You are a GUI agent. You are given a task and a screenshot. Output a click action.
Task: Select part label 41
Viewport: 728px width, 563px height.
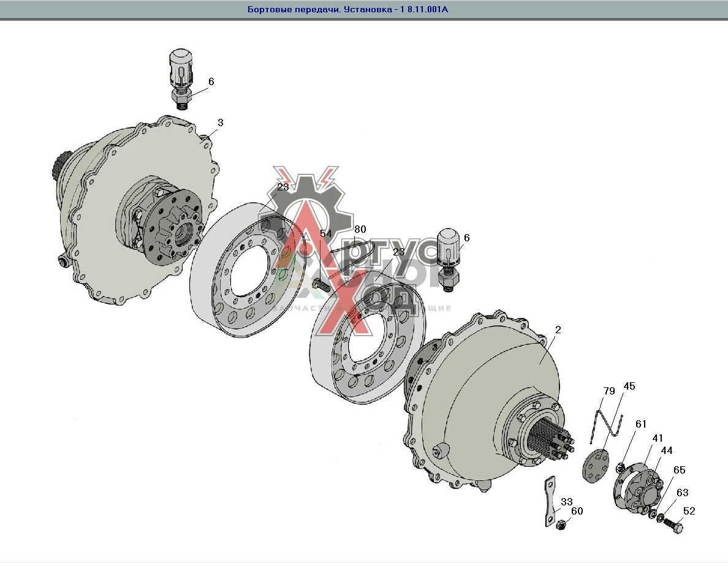coord(658,438)
